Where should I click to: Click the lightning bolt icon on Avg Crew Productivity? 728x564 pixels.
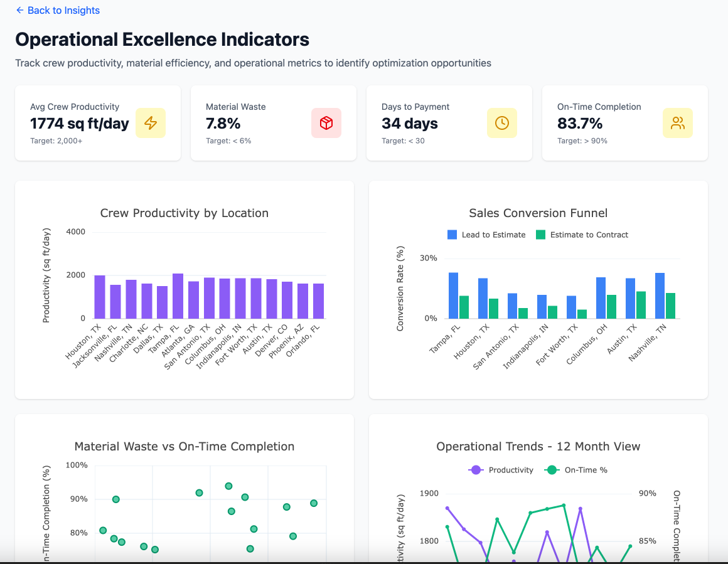coord(151,123)
